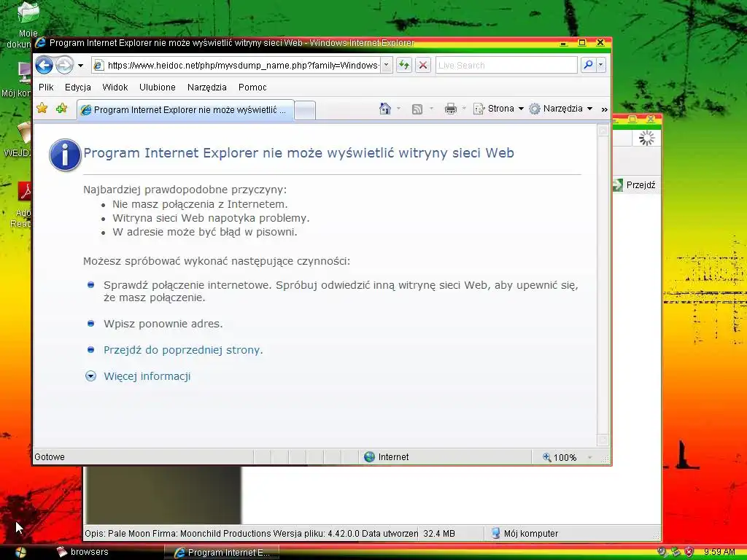Click the Live Search input box
This screenshot has height=560, width=747.
[x=506, y=65]
